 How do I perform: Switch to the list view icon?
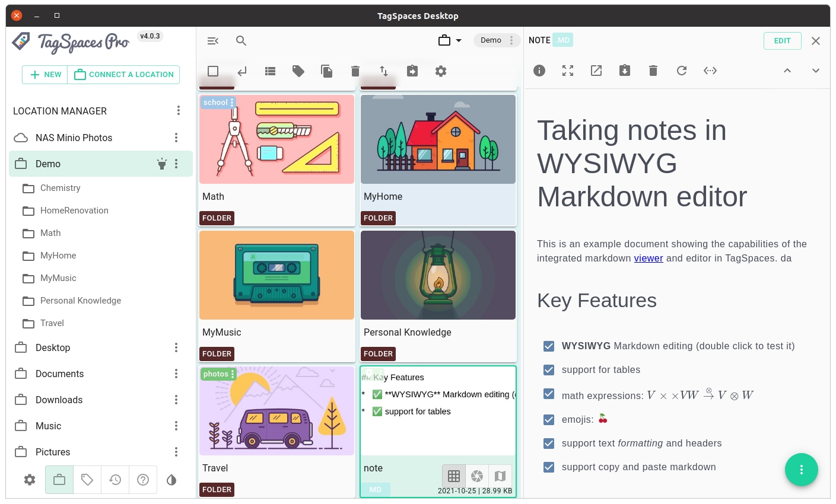[271, 71]
